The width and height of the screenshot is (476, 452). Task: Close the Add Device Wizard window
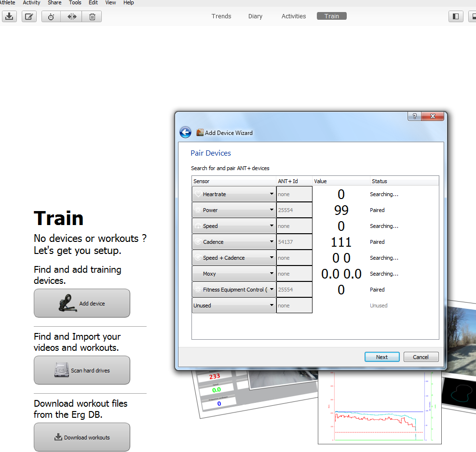[x=433, y=116]
